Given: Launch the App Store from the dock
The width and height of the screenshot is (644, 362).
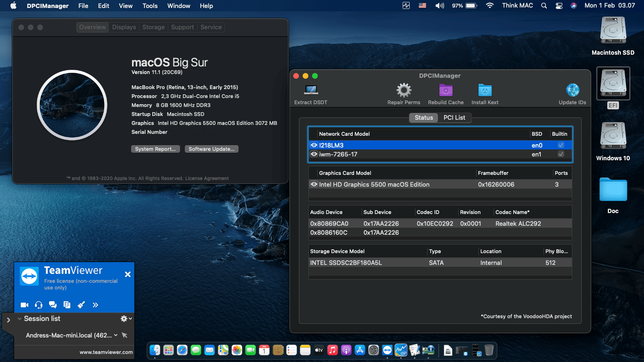Looking at the screenshot, I should [360, 350].
